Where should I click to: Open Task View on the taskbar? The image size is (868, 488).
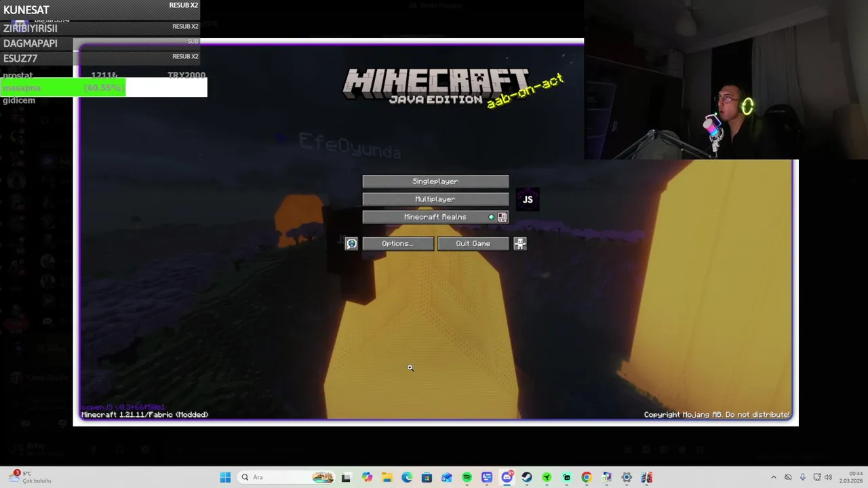click(x=346, y=477)
